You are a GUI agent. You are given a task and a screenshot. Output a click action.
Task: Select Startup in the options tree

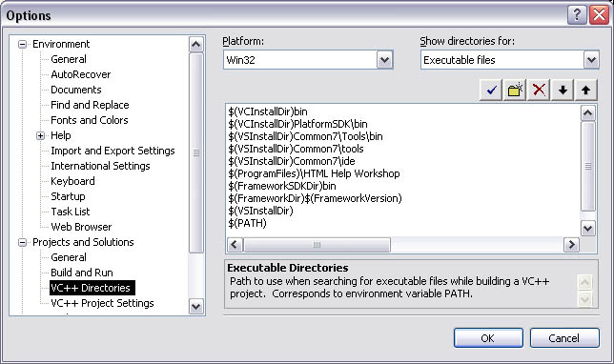68,196
